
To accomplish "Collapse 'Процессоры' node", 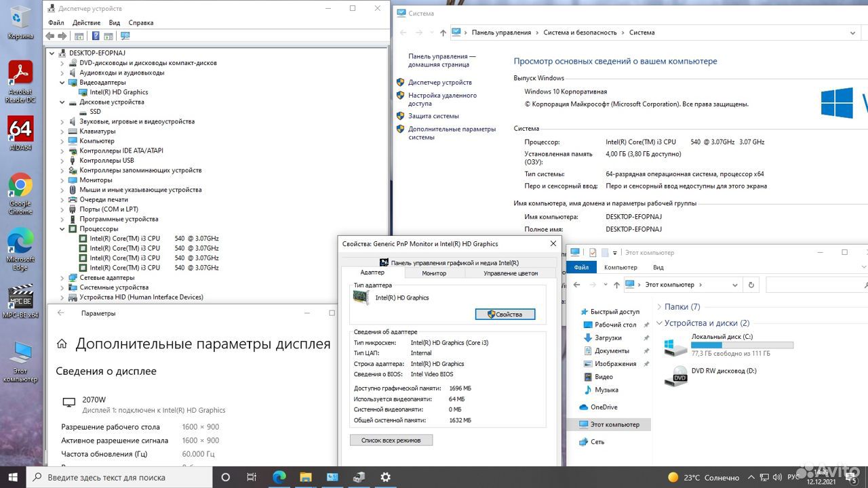I will point(62,229).
